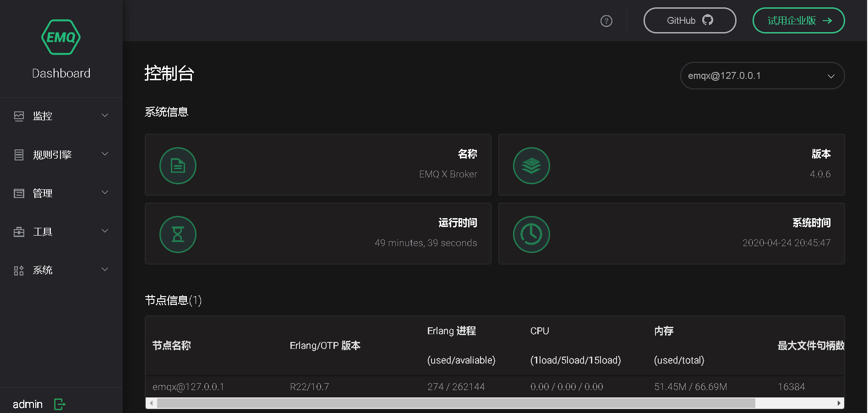868x413 pixels.
Task: Click the 274 / 262144 process cell
Action: coord(456,387)
